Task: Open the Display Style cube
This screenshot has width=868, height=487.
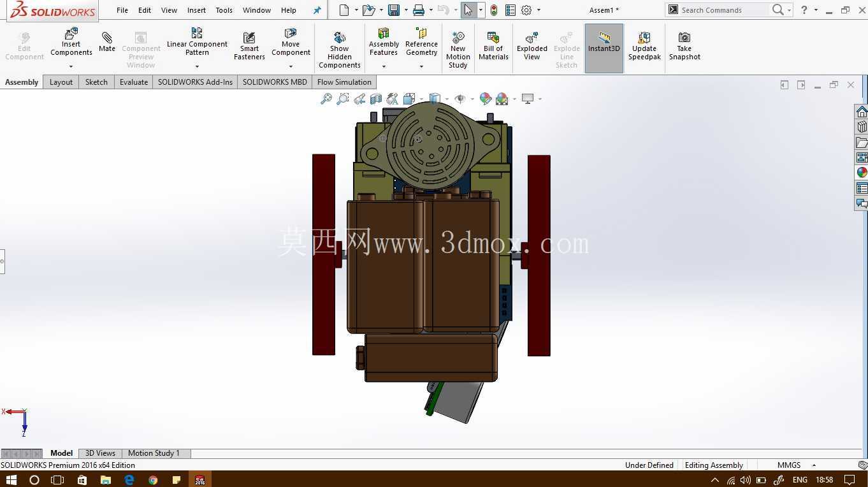Action: tap(435, 99)
